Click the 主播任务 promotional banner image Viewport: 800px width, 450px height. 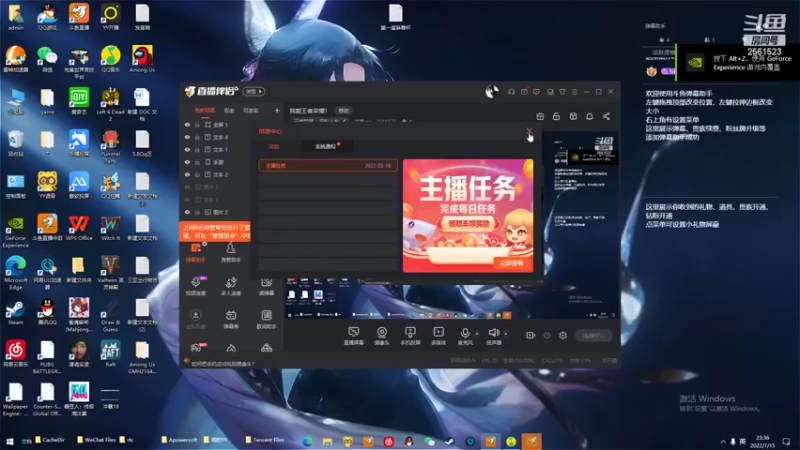tap(468, 215)
